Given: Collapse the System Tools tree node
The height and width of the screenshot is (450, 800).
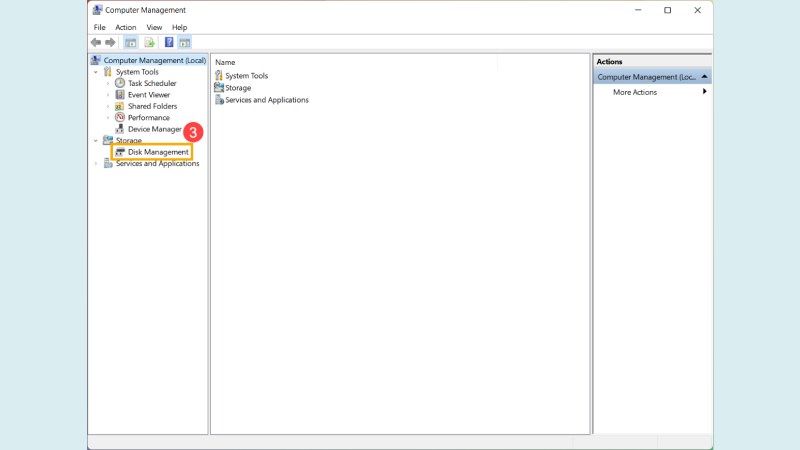Looking at the screenshot, I should coord(96,72).
